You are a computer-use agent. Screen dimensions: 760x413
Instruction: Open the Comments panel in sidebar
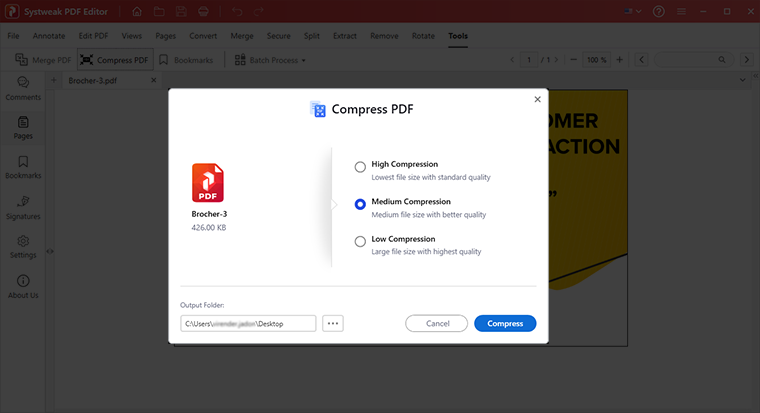click(x=22, y=87)
